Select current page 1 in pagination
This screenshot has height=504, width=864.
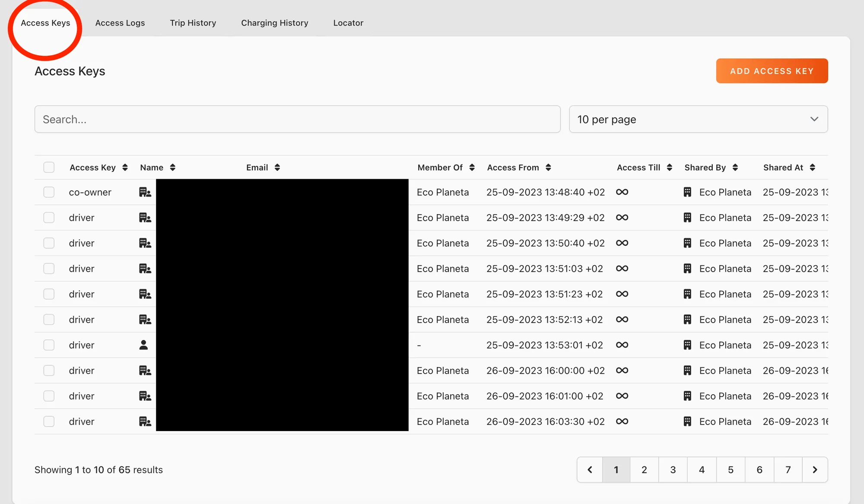tap(616, 469)
